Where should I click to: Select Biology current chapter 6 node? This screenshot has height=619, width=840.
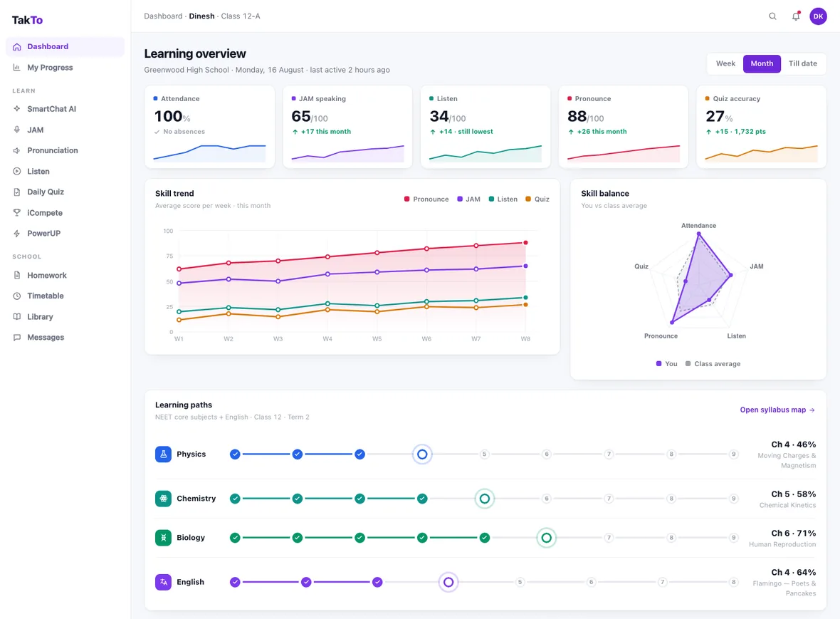[547, 538]
